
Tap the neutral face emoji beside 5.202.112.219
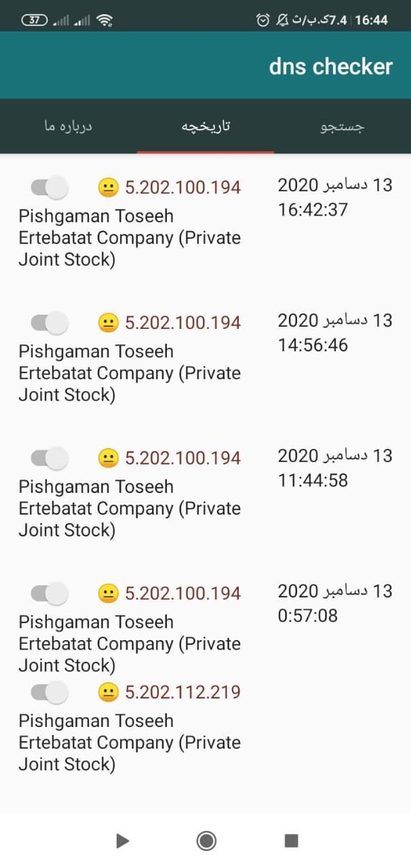tap(109, 692)
